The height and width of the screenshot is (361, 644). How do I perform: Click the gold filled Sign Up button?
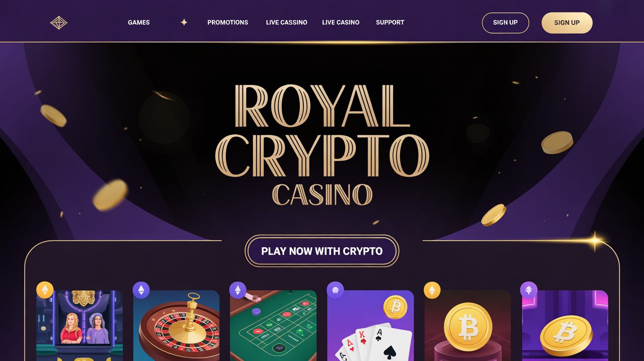coord(567,23)
